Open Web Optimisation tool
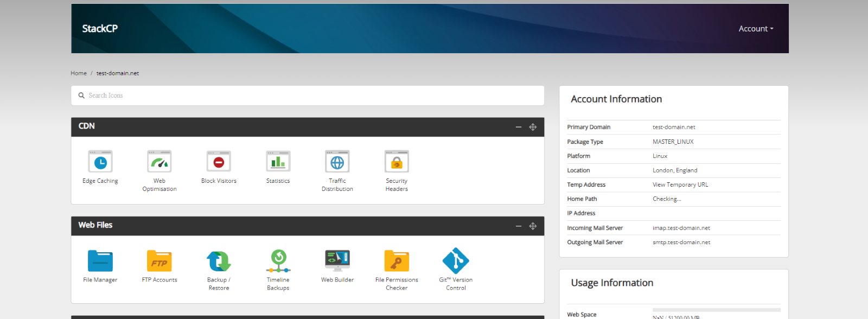The height and width of the screenshot is (319, 868). pos(159,162)
